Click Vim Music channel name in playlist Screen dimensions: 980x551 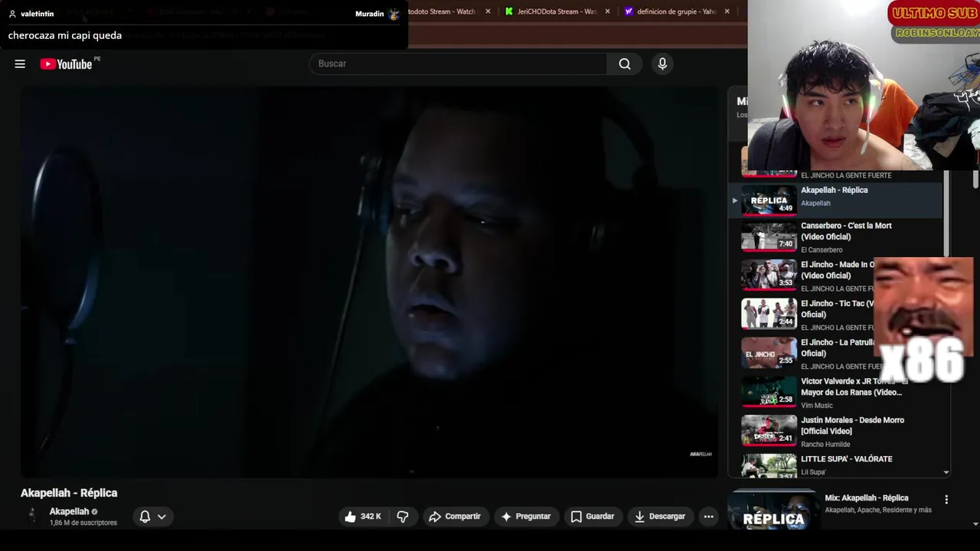tap(816, 406)
